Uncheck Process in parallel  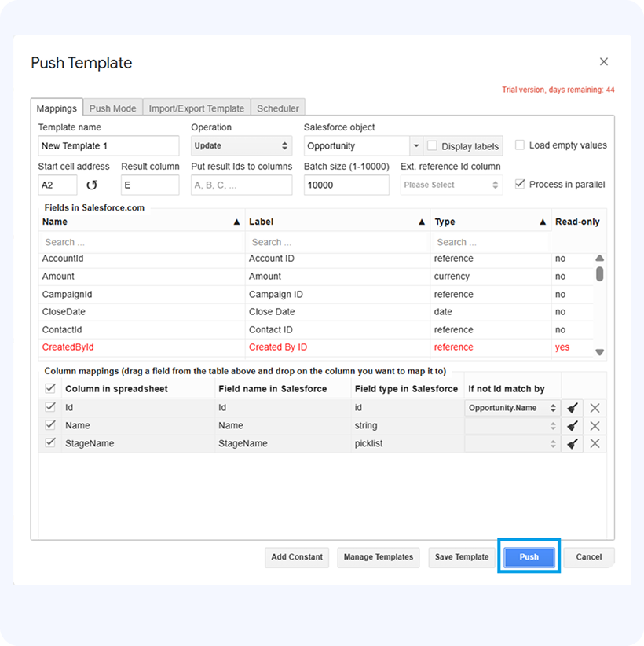pyautogui.click(x=520, y=184)
